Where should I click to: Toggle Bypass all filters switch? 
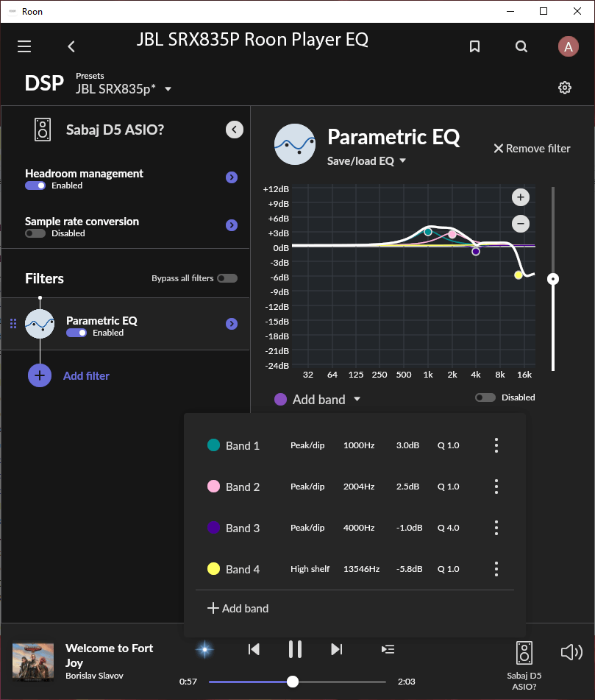(227, 278)
